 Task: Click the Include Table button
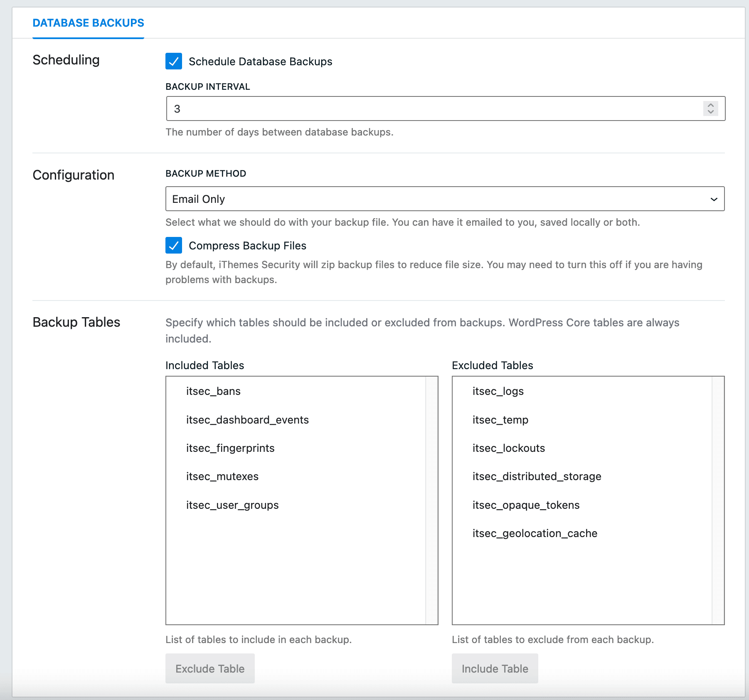pyautogui.click(x=495, y=668)
